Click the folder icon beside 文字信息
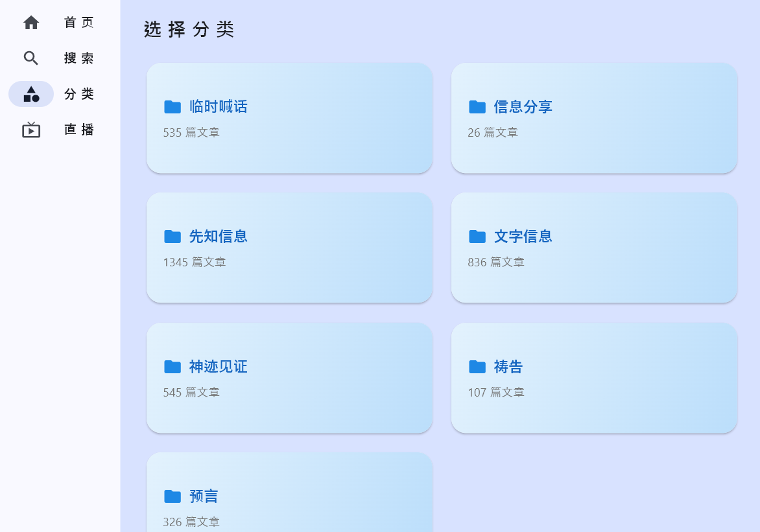Screen dimensions: 760x532 pos(477,237)
